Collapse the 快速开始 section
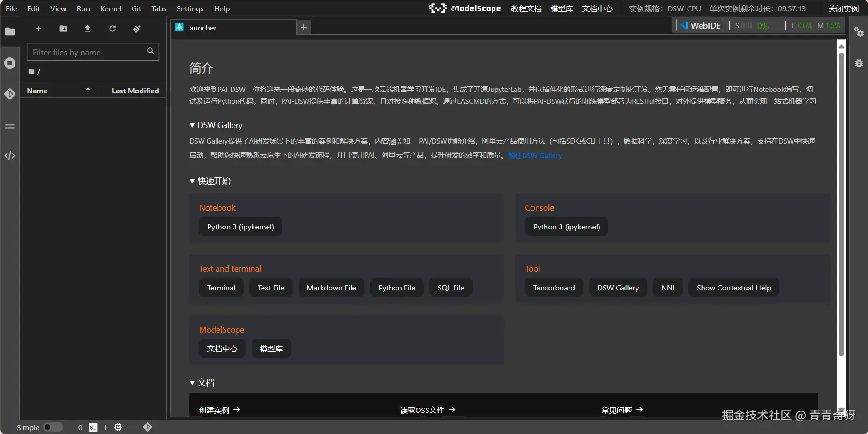The height and width of the screenshot is (434, 868). tap(192, 181)
